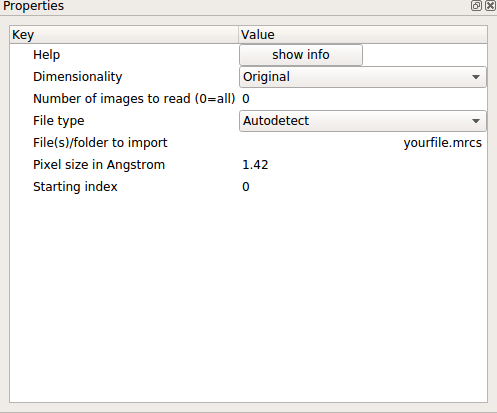This screenshot has width=497, height=413.
Task: Close the Properties panel
Action: tap(490, 6)
